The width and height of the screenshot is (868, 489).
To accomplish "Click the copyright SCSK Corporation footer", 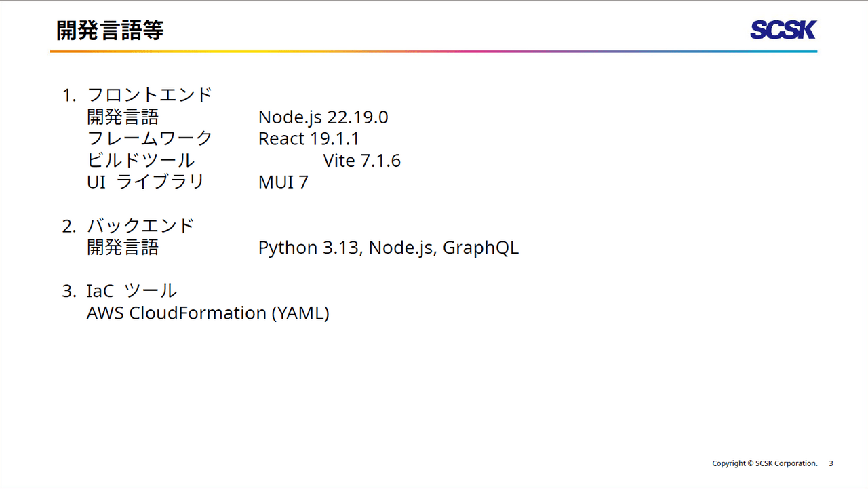I will click(764, 463).
